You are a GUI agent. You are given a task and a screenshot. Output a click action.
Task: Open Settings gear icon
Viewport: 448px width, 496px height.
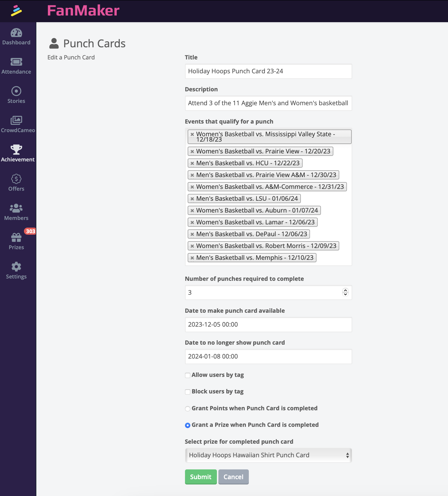click(16, 267)
